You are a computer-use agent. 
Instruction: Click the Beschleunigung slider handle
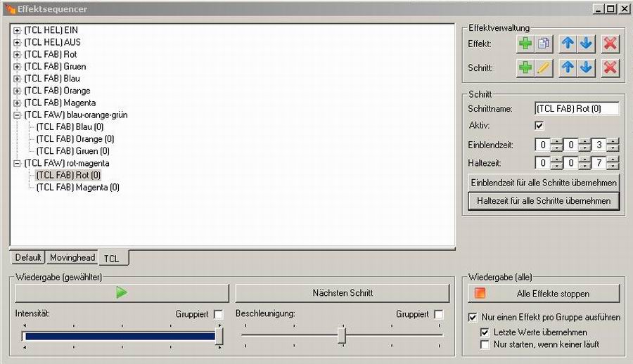click(341, 335)
